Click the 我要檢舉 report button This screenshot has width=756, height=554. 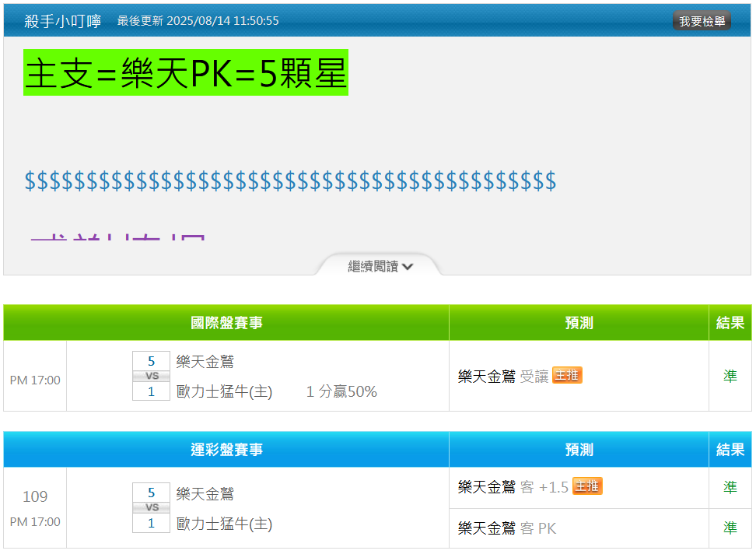coord(702,21)
